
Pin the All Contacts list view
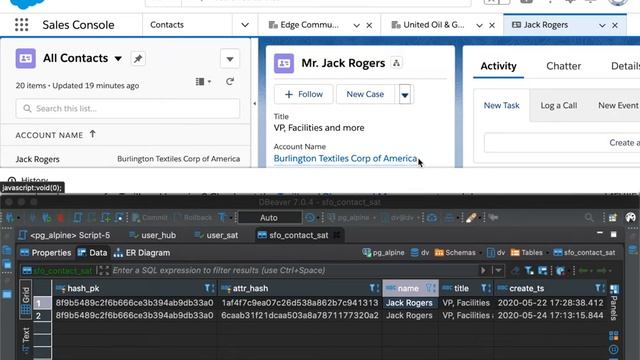coord(138,58)
